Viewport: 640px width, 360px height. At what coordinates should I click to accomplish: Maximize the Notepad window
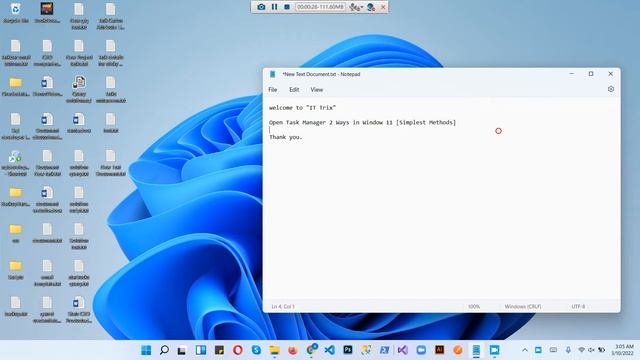tap(591, 74)
